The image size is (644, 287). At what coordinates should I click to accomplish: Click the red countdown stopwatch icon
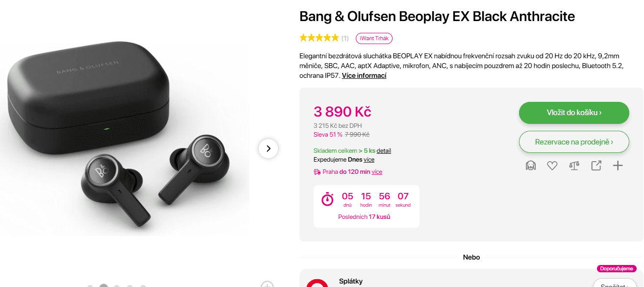(328, 199)
